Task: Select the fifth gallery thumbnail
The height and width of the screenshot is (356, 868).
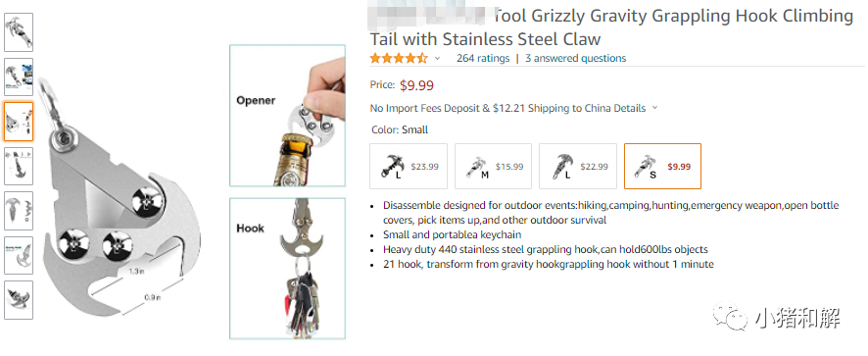Action: (19, 211)
